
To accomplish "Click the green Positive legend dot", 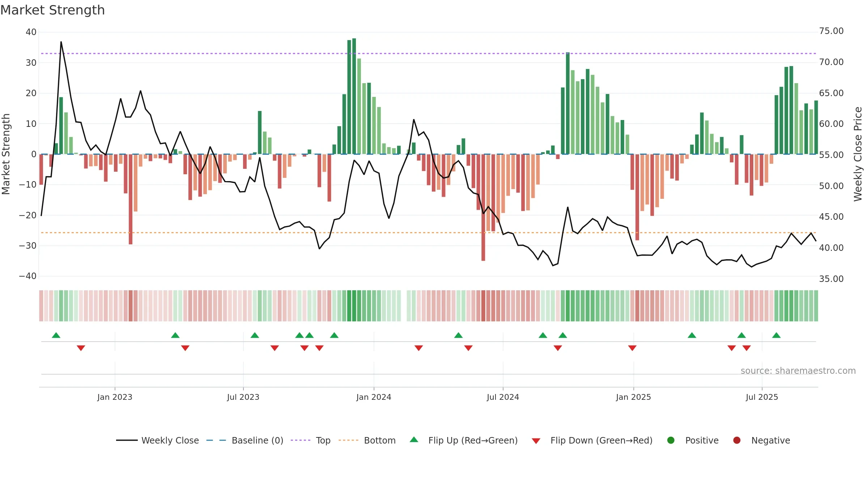I will click(x=671, y=440).
